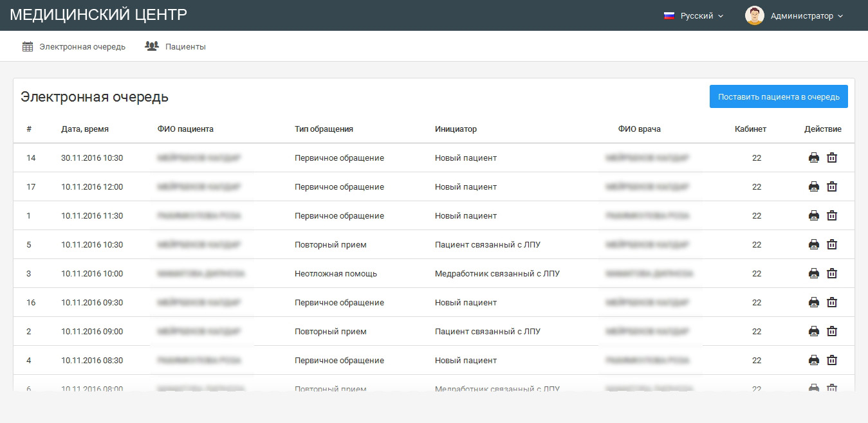868x423 pixels.
Task: Click the Russian flag icon
Action: coord(669,15)
